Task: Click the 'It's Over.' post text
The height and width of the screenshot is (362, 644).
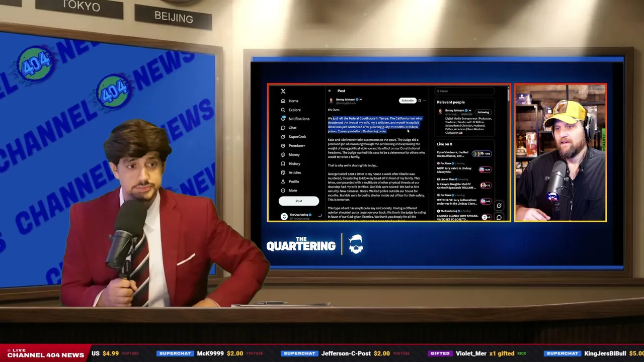Action: [x=334, y=110]
